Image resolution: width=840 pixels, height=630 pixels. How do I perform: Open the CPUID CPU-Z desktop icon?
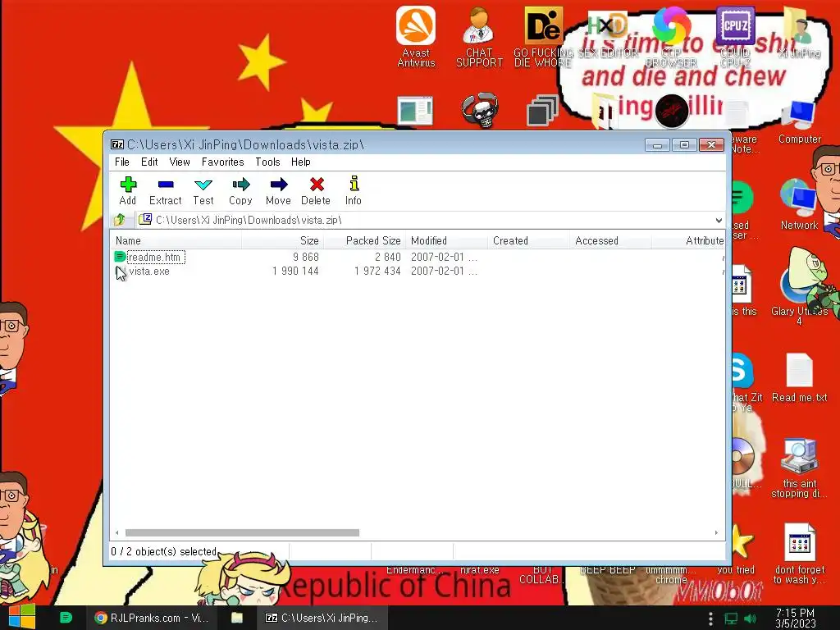(x=735, y=36)
